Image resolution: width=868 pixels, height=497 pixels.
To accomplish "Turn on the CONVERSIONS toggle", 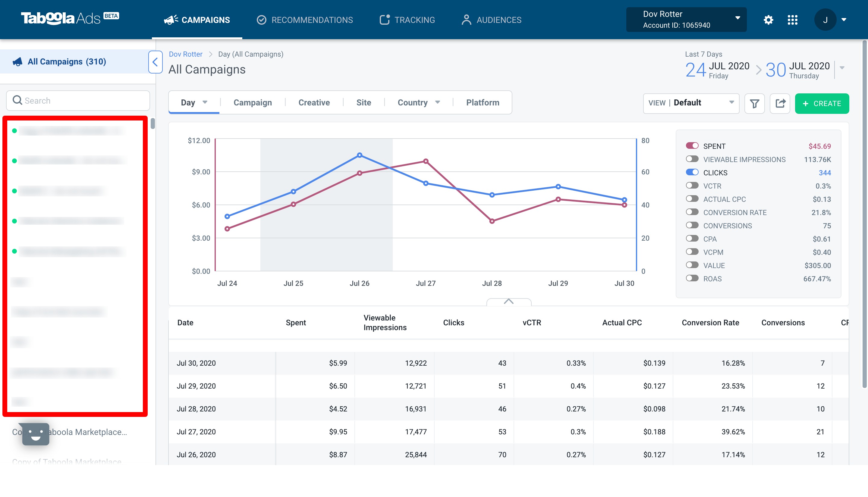I will coord(692,225).
